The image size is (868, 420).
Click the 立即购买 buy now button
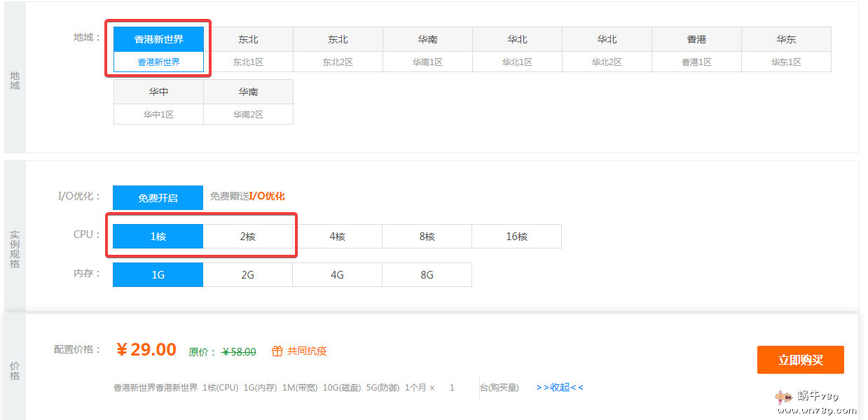(800, 360)
